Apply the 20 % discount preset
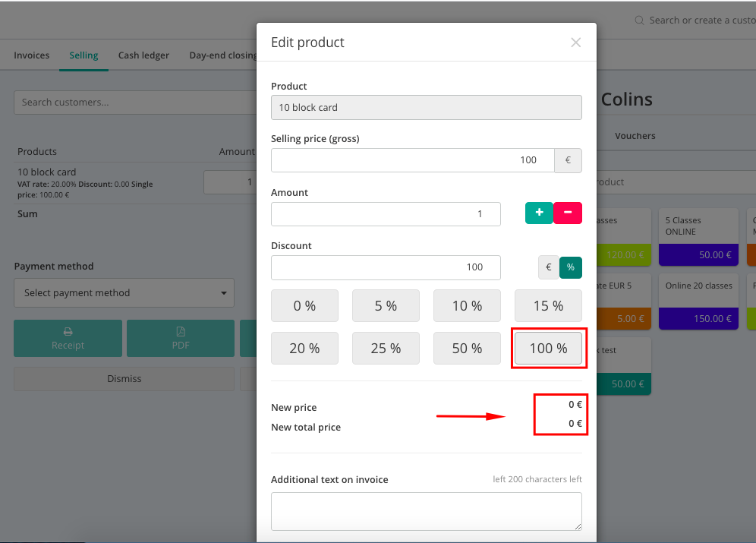756x543 pixels. click(x=304, y=348)
